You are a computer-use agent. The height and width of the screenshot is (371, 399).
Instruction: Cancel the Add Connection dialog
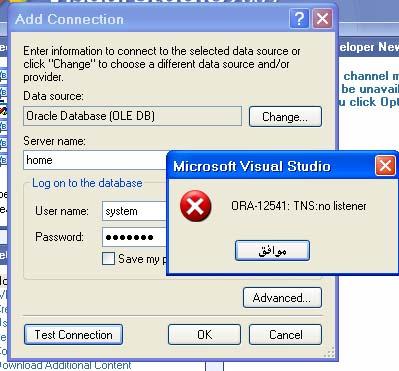click(x=285, y=335)
